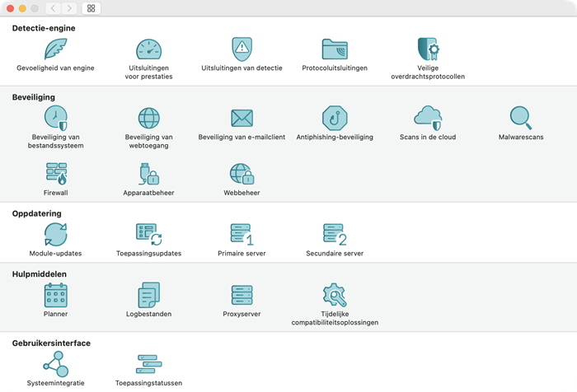The height and width of the screenshot is (392, 577).
Task: Open Secundaire server icon
Action: point(335,234)
